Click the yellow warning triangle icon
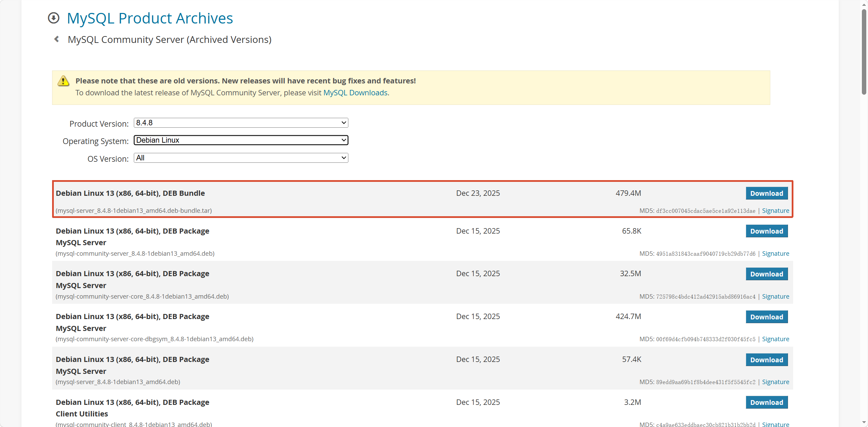This screenshot has width=868, height=427. (x=63, y=81)
